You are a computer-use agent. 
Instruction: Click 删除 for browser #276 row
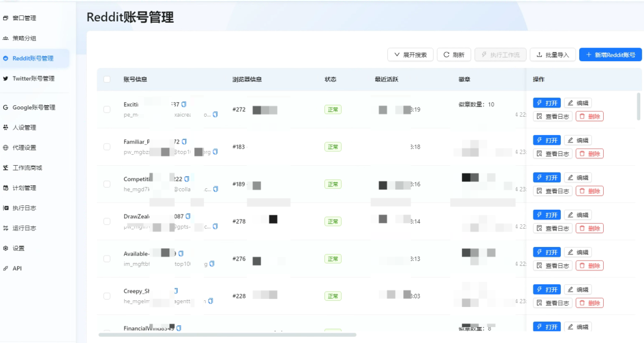(590, 266)
